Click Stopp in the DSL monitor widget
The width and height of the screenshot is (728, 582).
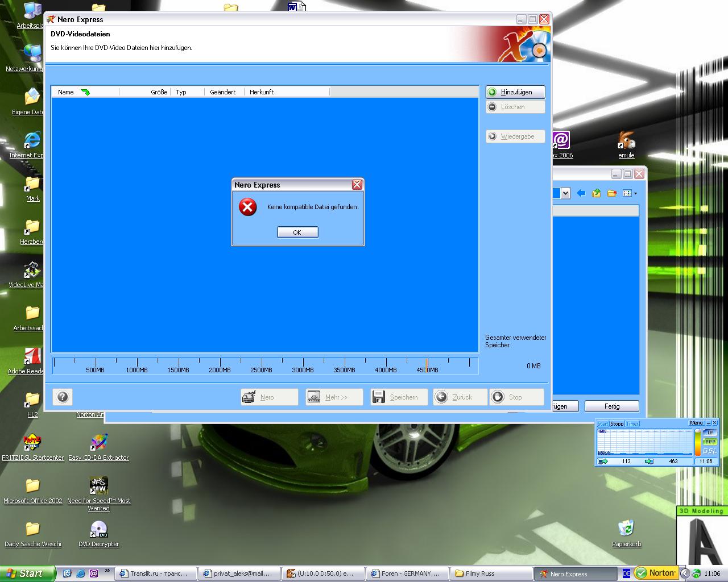pyautogui.click(x=617, y=423)
